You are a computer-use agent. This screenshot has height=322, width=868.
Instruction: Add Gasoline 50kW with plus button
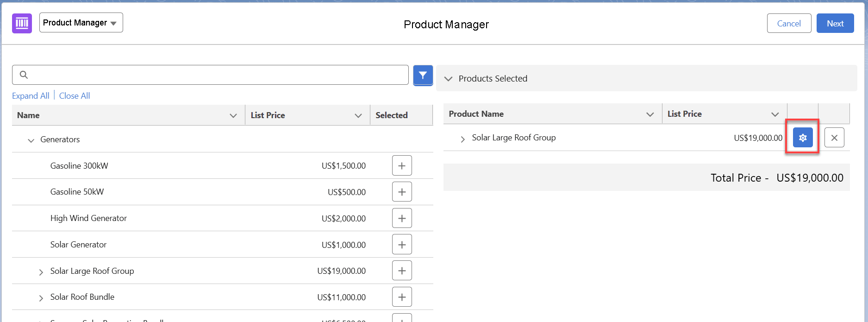click(401, 192)
